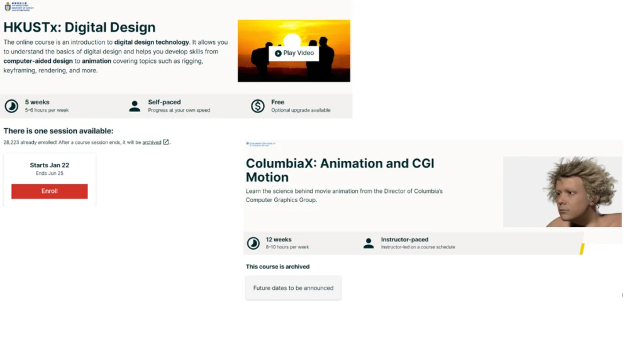The width and height of the screenshot is (644, 337).
Task: Click the Free dollar sign icon
Action: tap(257, 106)
